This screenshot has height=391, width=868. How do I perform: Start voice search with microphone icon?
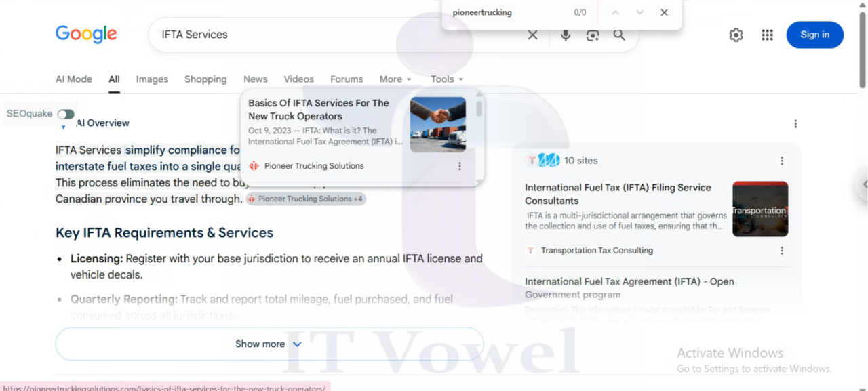[x=566, y=35]
